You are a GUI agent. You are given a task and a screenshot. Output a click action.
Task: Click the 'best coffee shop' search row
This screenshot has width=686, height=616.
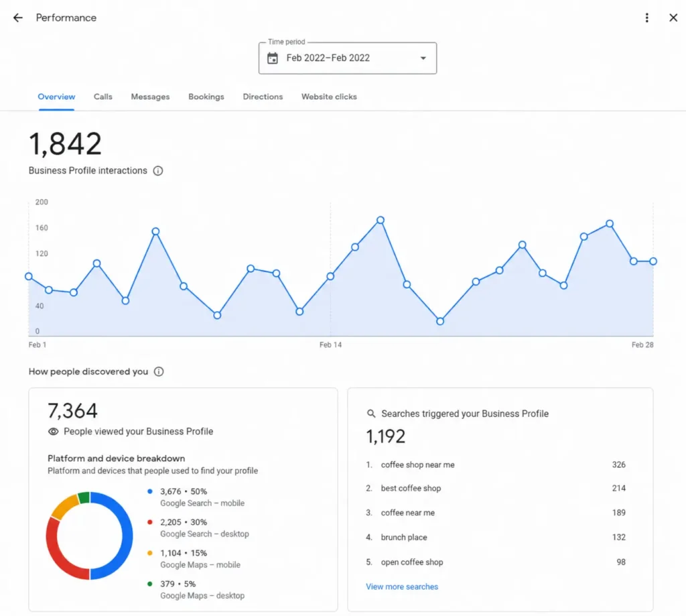pos(496,488)
